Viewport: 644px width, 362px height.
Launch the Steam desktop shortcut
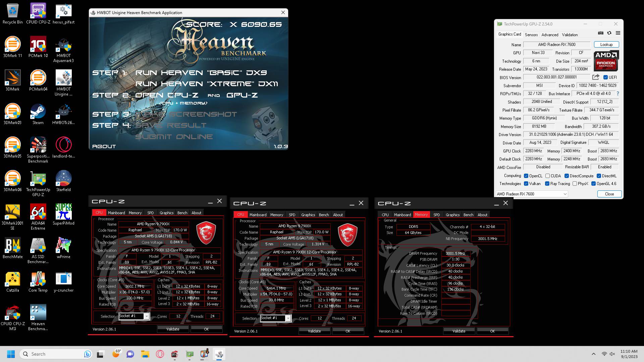(38, 114)
